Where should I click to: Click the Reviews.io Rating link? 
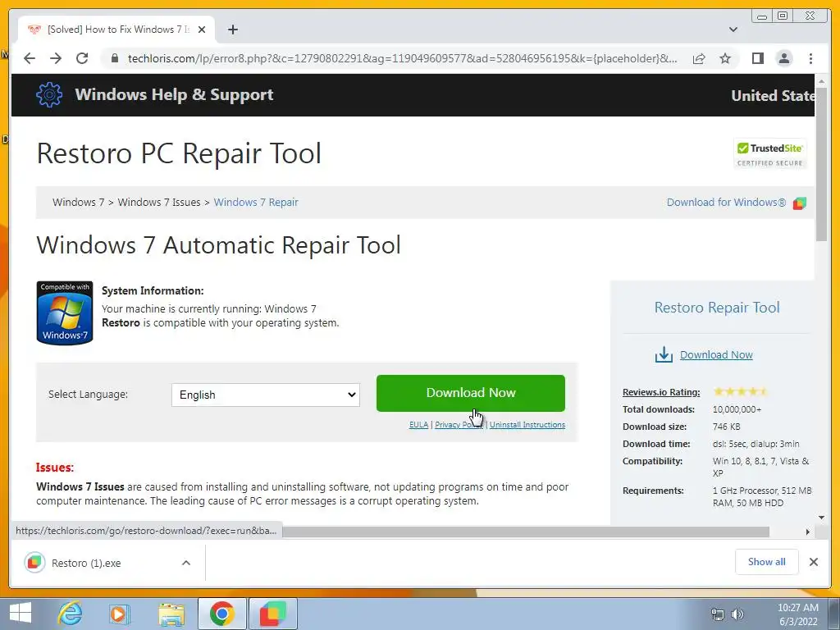pyautogui.click(x=661, y=392)
